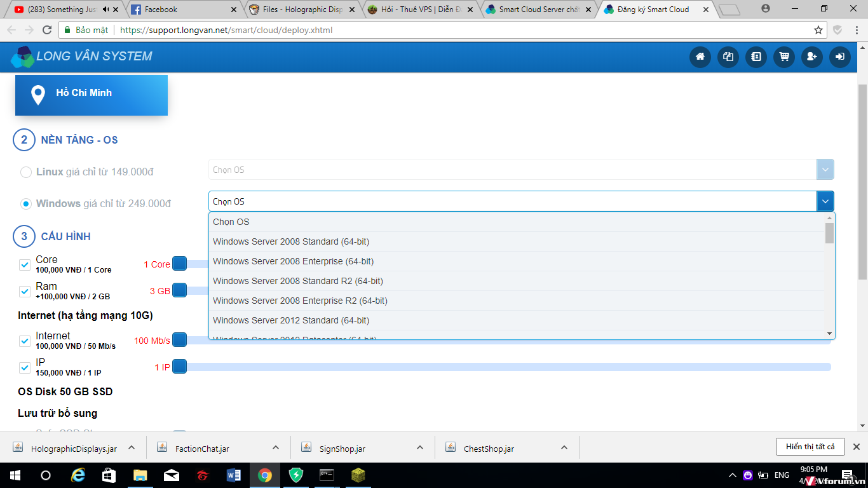Toggle the Ram checkbox
Viewport: 868px width, 488px height.
tap(25, 291)
